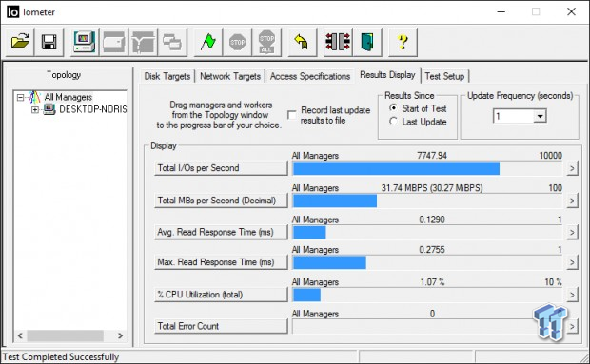The width and height of the screenshot is (590, 364).
Task: Select Last Update radio option
Action: coord(394,122)
